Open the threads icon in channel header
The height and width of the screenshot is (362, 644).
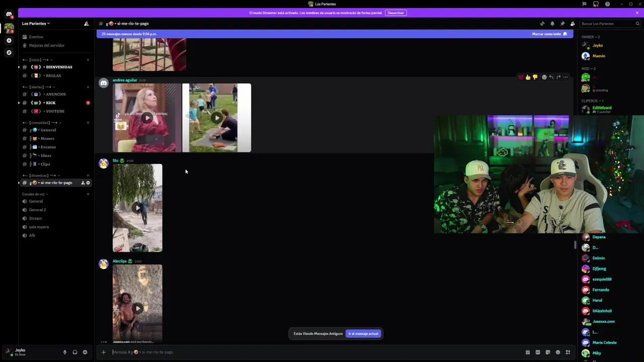[542, 24]
